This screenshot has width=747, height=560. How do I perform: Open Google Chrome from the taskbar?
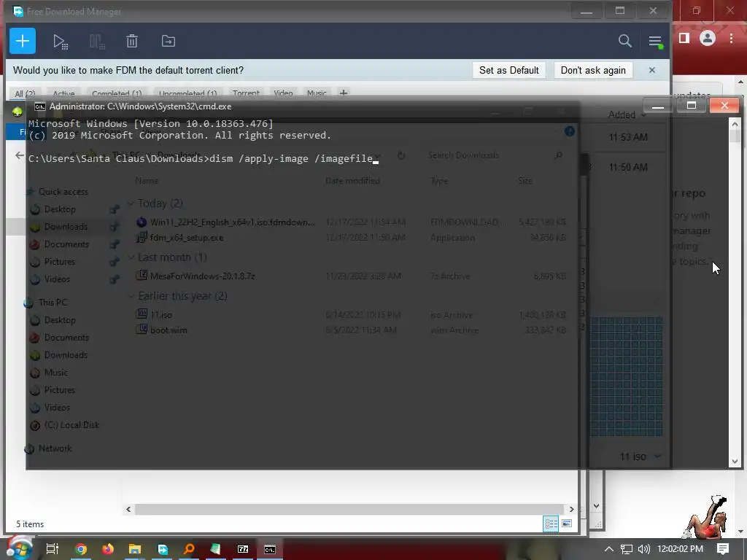(x=81, y=549)
